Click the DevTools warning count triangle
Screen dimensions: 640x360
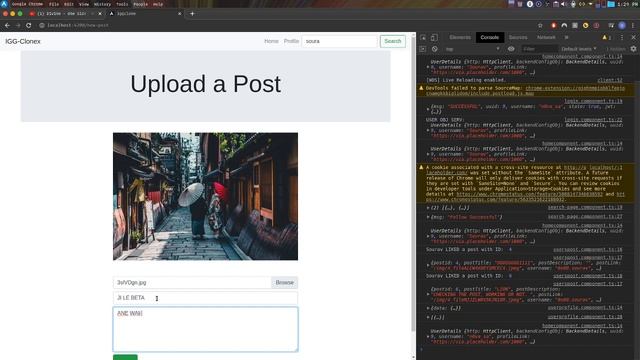(606, 38)
